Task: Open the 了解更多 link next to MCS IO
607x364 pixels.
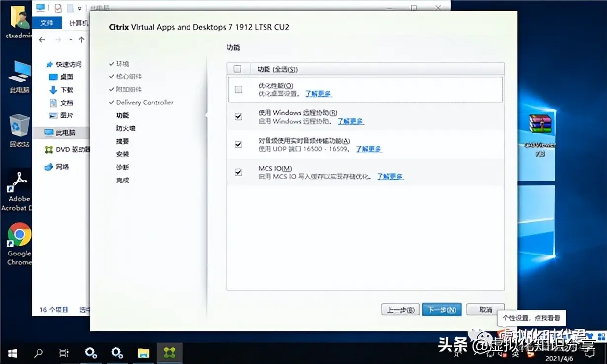Action: click(391, 176)
